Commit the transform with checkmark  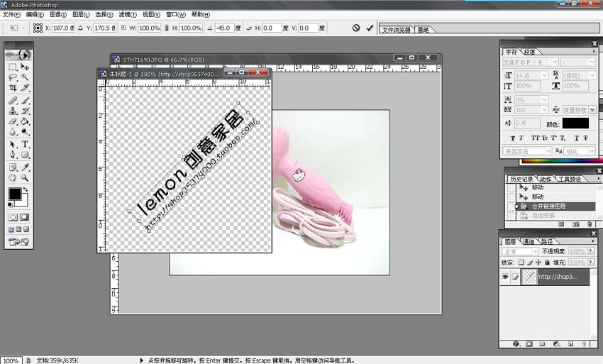(x=370, y=28)
